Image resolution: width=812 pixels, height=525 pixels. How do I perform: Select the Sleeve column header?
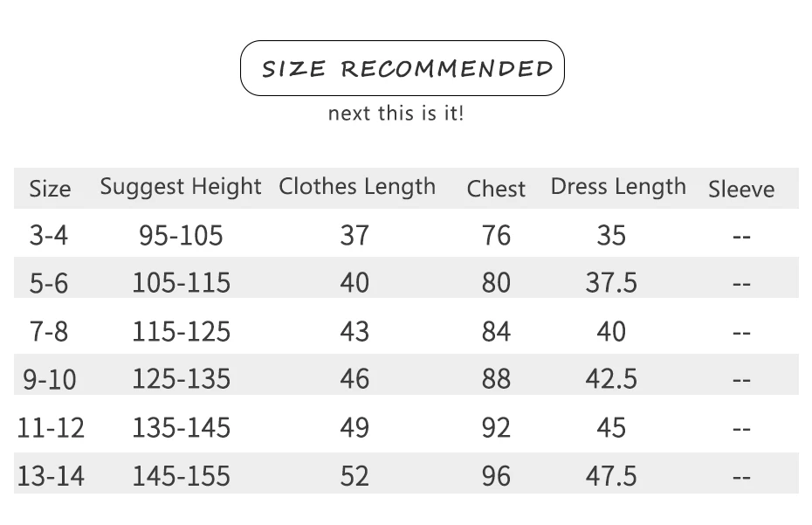[x=741, y=189]
